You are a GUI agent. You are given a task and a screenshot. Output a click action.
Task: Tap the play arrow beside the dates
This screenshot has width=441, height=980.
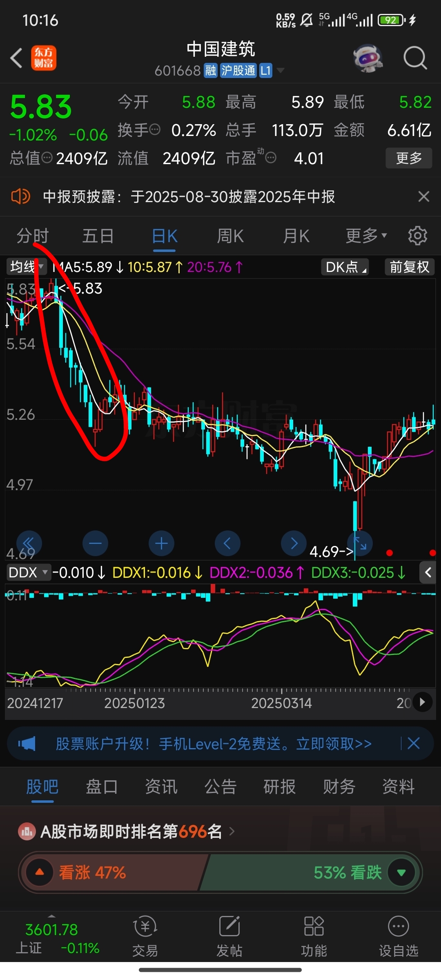coord(422,702)
